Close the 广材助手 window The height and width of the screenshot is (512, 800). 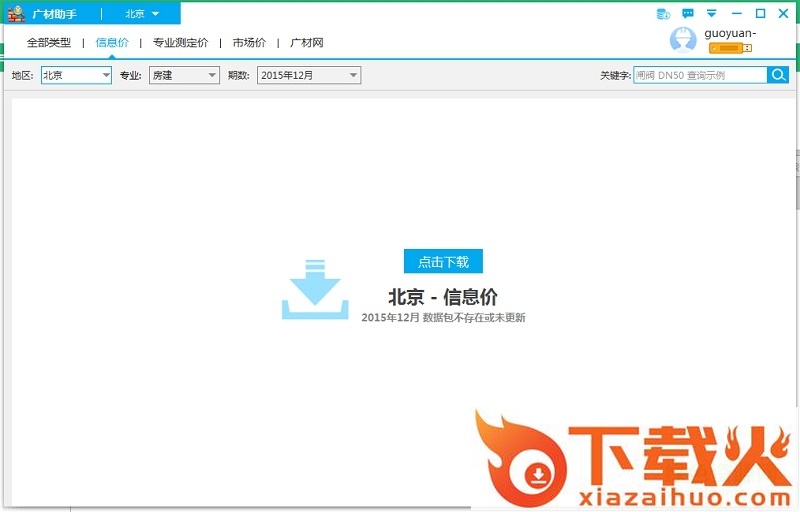(x=784, y=13)
